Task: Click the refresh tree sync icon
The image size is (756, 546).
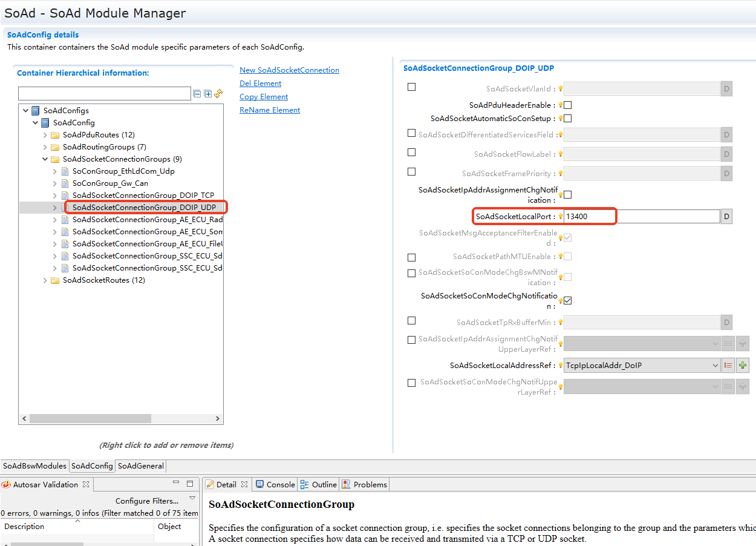Action: click(218, 94)
